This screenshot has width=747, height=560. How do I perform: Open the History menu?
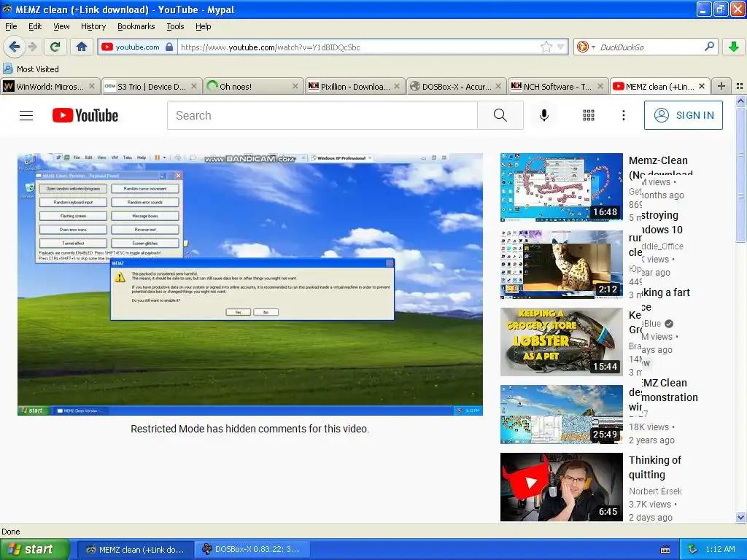pyautogui.click(x=93, y=26)
